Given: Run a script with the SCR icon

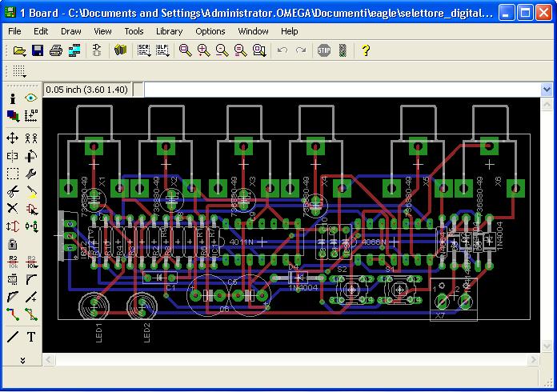Looking at the screenshot, I should pyautogui.click(x=144, y=50).
